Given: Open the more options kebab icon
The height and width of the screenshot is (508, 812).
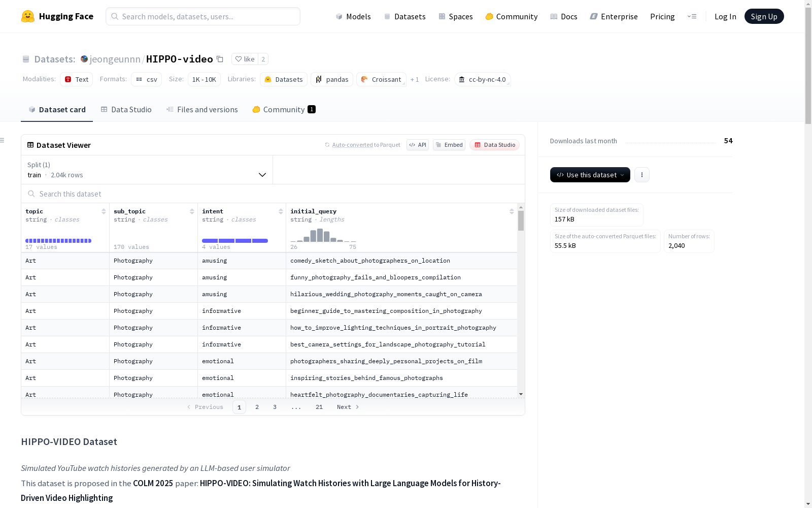Looking at the screenshot, I should pyautogui.click(x=642, y=175).
